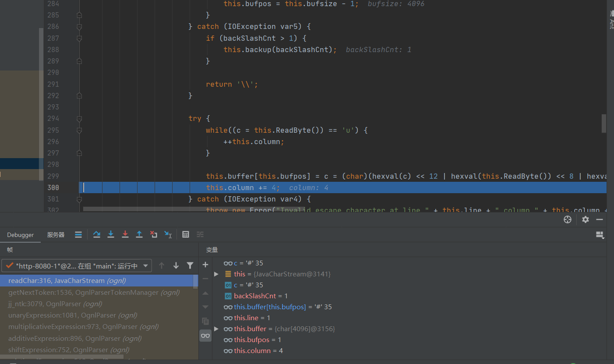This screenshot has width=614, height=364.
Task: Click the 变量 panel header
Action: pyautogui.click(x=212, y=250)
